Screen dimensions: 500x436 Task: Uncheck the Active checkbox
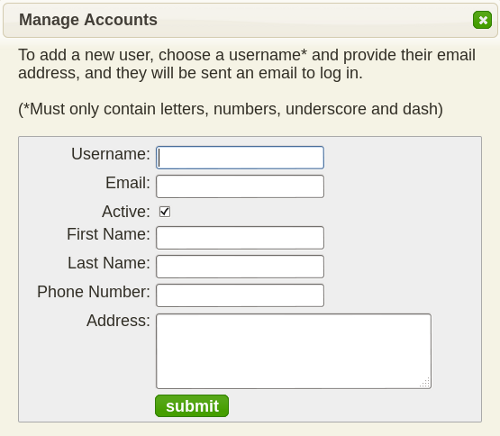point(165,212)
